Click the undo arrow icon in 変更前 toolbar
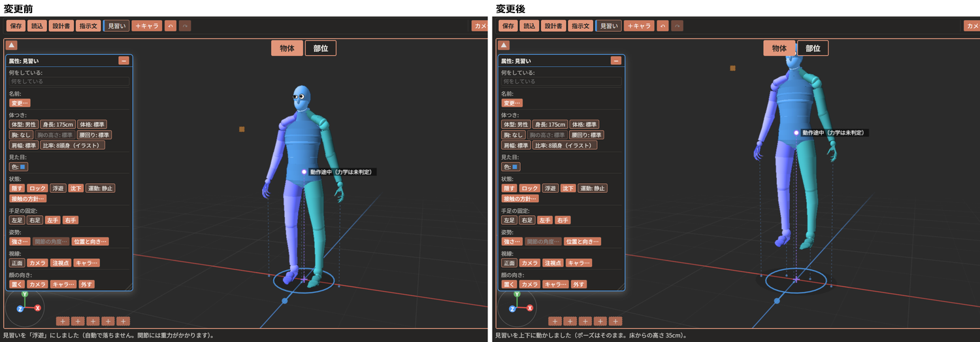The image size is (980, 342). pyautogui.click(x=171, y=26)
